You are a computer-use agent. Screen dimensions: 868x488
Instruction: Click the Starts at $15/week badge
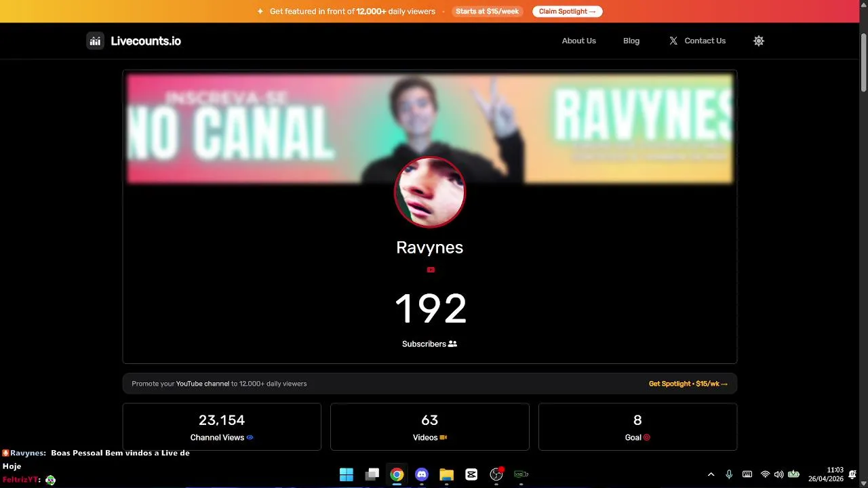488,12
